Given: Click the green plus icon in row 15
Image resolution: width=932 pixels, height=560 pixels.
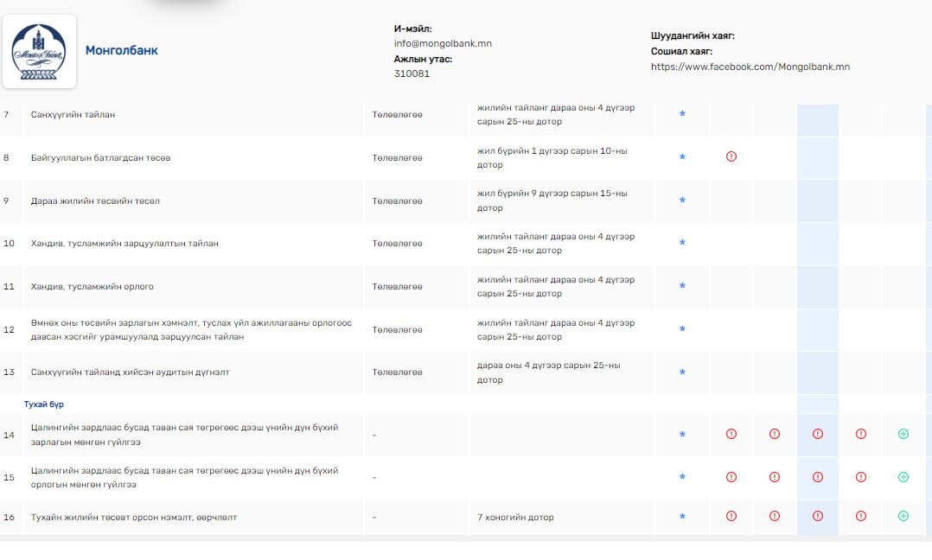Looking at the screenshot, I should pos(903,476).
